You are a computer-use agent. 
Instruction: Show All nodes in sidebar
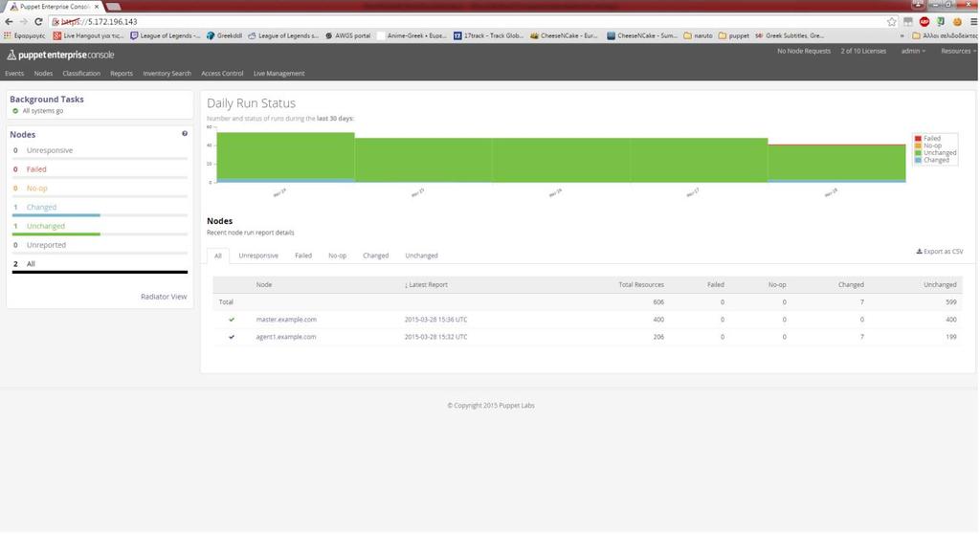coord(31,264)
